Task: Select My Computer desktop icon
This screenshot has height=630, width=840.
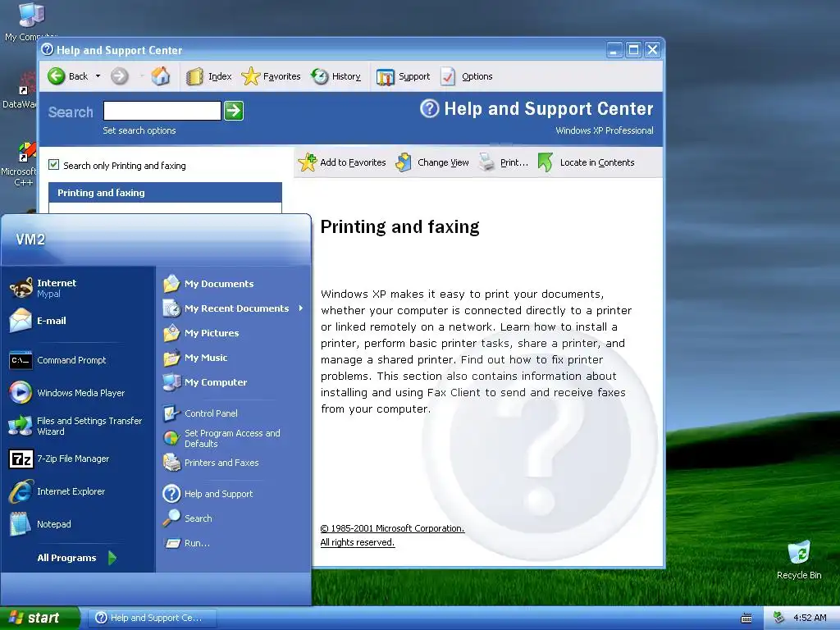Action: pyautogui.click(x=31, y=21)
